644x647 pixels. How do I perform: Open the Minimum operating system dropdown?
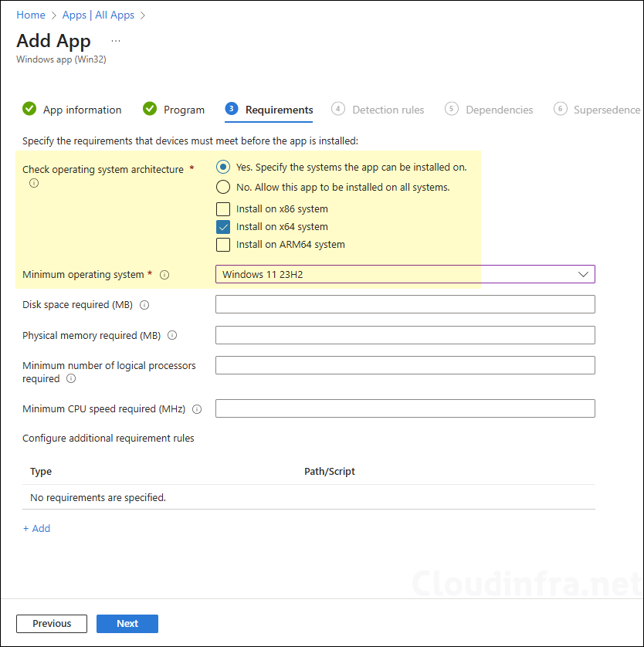click(x=585, y=274)
